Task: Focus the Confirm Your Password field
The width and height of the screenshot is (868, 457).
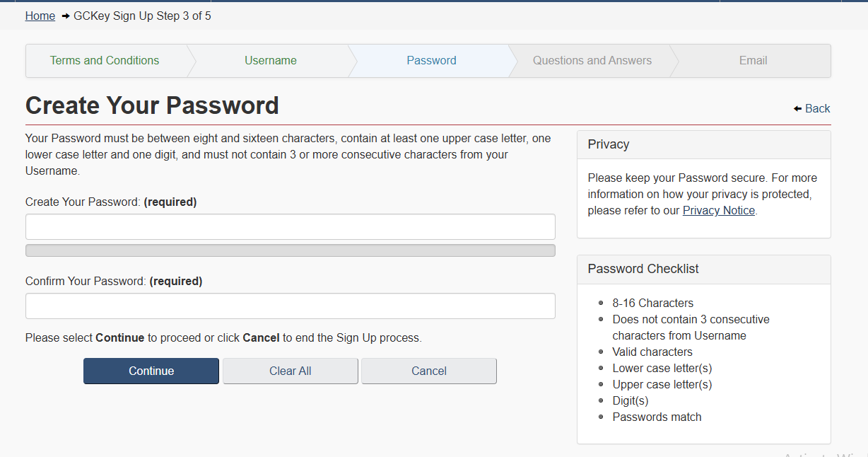Action: point(290,306)
